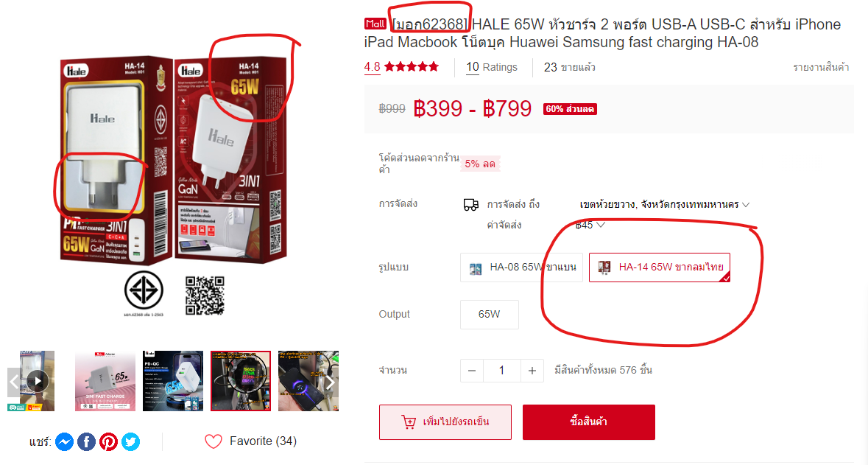This screenshot has height=465, width=868.
Task: Decrease quantity with the minus button
Action: 472,370
